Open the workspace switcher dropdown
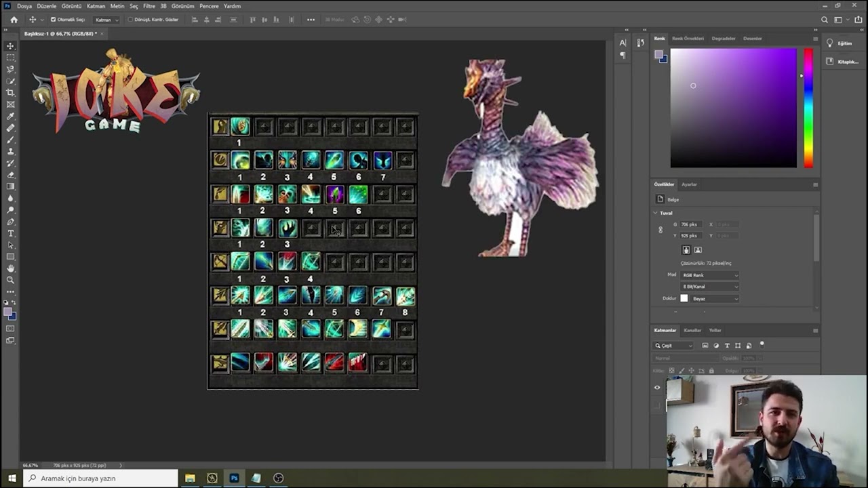The image size is (868, 488). click(x=840, y=20)
